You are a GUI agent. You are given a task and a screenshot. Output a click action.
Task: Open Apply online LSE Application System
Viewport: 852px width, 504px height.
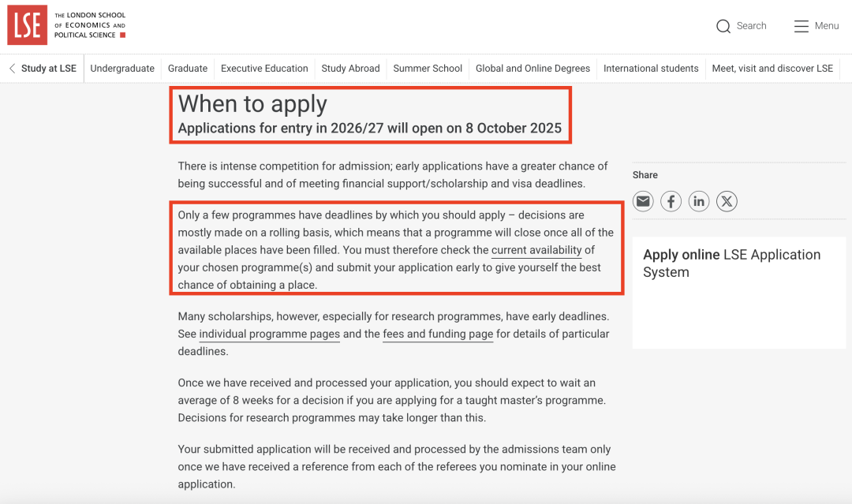pos(731,263)
